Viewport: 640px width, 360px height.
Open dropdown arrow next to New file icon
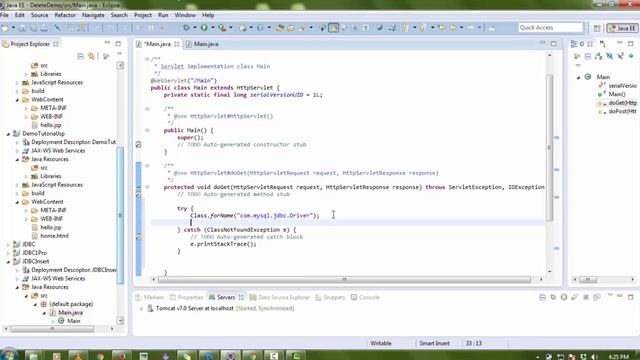pyautogui.click(x=13, y=28)
